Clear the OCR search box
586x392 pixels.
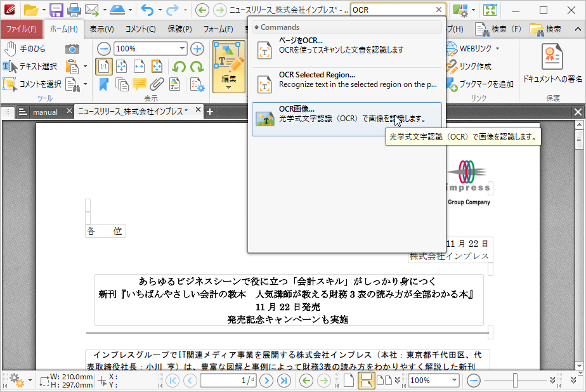point(439,10)
